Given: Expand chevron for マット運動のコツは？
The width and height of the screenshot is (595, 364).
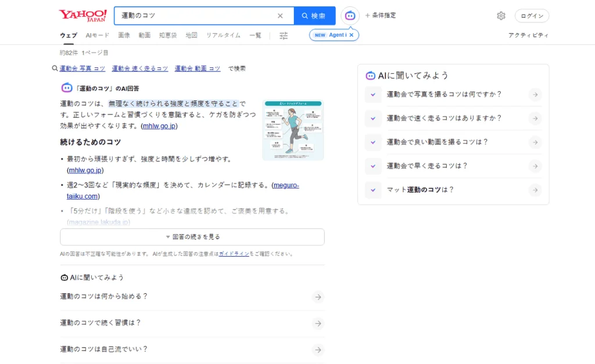Looking at the screenshot, I should (373, 190).
